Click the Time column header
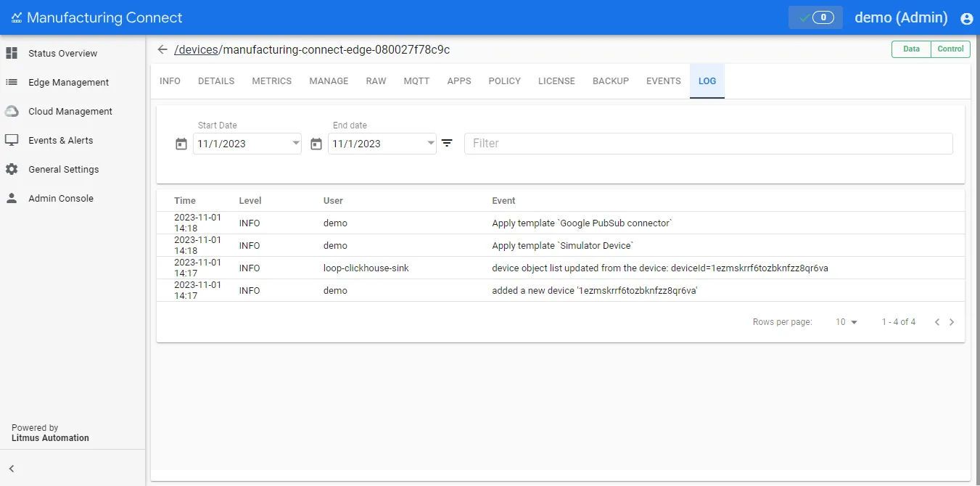980x486 pixels. point(185,201)
